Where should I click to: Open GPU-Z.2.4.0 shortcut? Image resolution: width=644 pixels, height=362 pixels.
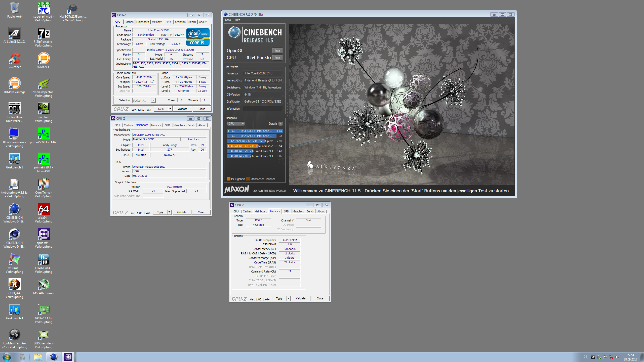(44, 313)
